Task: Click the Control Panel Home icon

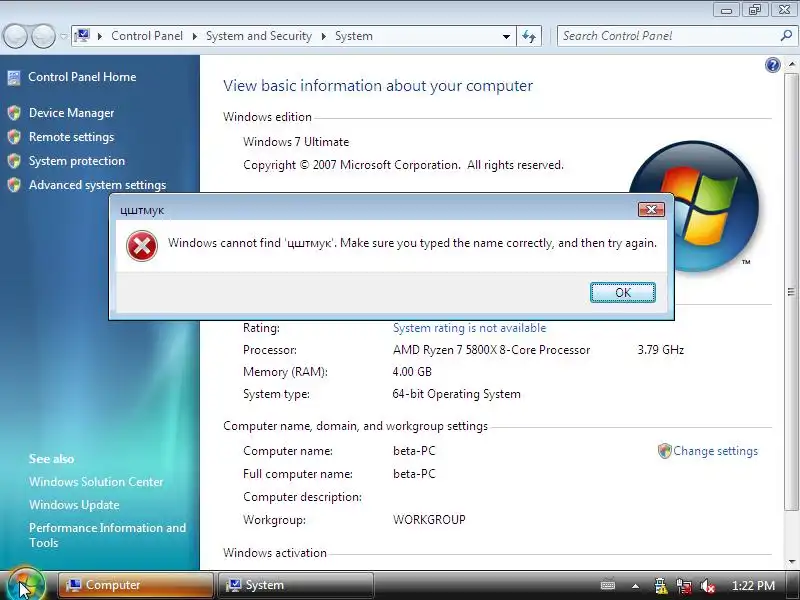Action: [x=14, y=78]
